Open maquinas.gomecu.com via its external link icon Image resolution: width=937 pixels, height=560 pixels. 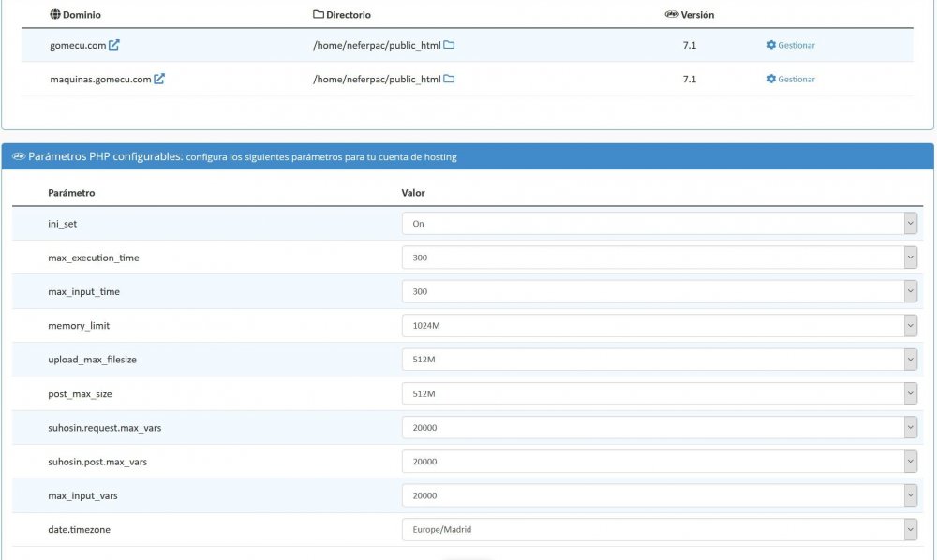pyautogui.click(x=157, y=79)
